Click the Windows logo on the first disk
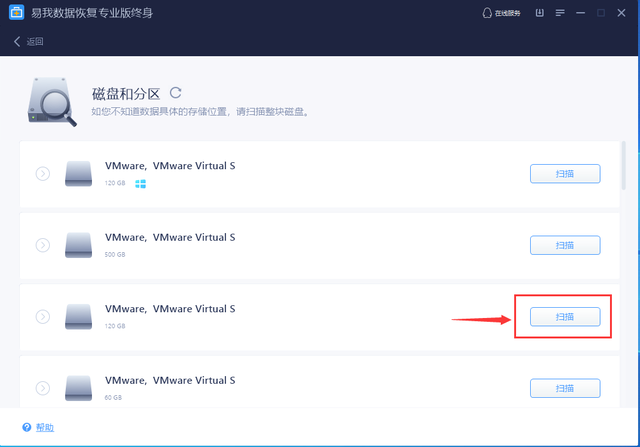This screenshot has width=640, height=447. (140, 184)
